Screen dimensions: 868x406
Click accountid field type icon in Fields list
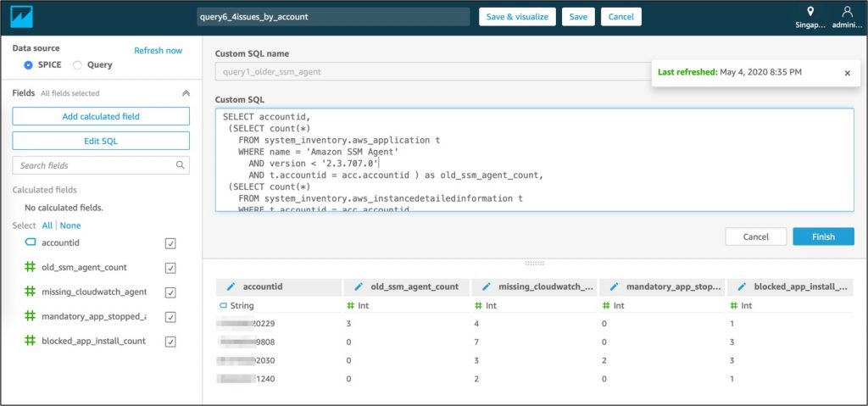(x=31, y=242)
